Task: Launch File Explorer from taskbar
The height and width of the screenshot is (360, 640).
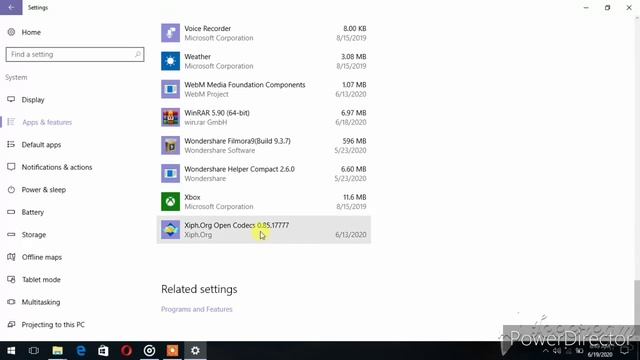Action: (58, 351)
